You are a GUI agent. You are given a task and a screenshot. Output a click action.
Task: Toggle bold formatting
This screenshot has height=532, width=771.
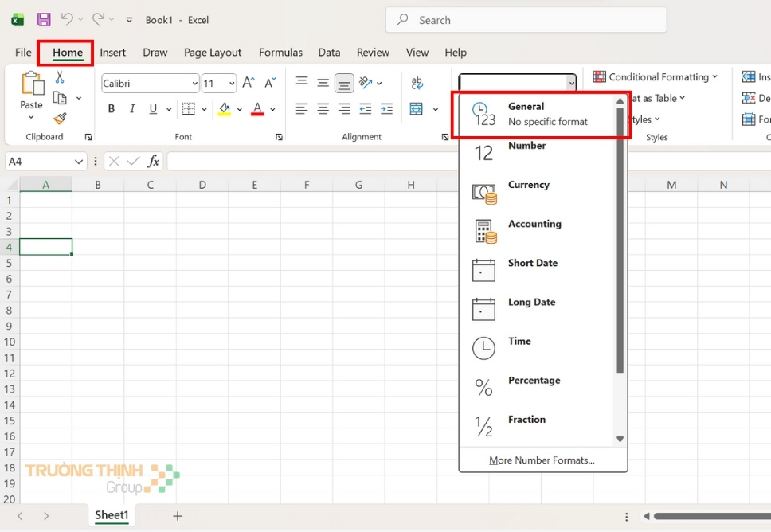[x=111, y=108]
